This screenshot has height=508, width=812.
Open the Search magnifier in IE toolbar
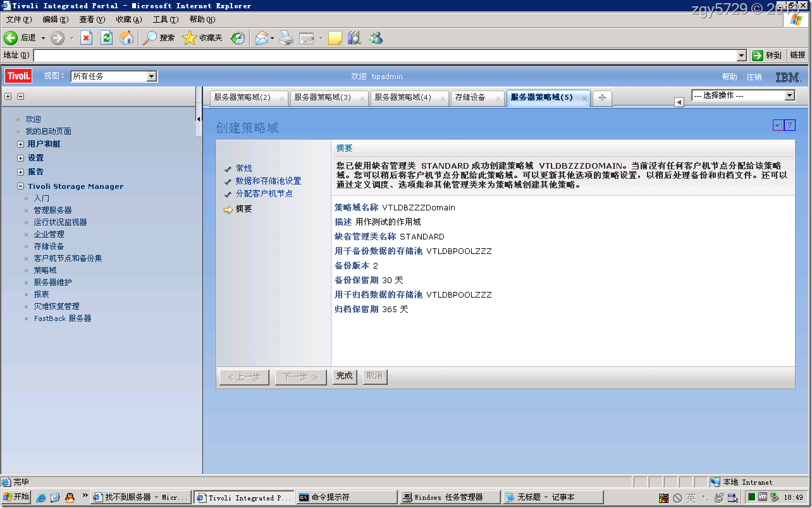click(x=149, y=38)
